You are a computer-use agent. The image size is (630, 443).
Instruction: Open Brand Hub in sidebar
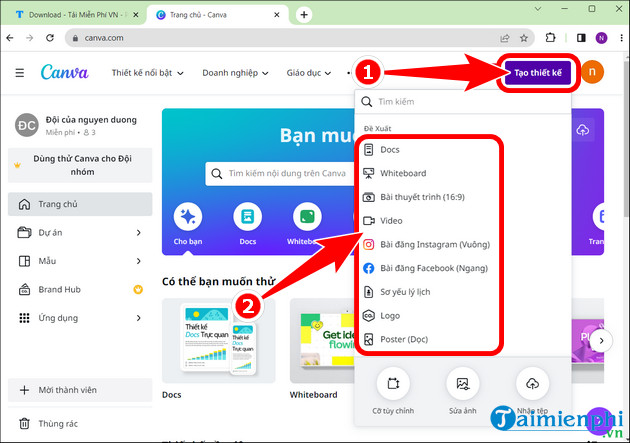tap(80, 289)
